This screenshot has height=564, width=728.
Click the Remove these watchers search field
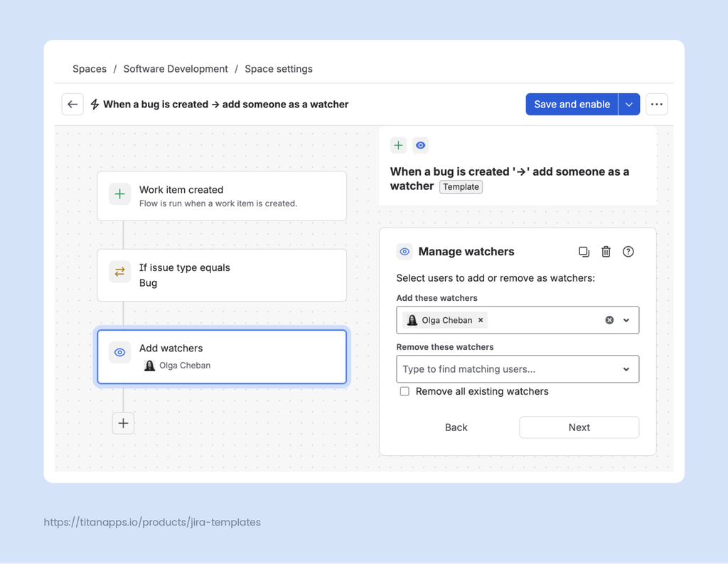click(518, 369)
